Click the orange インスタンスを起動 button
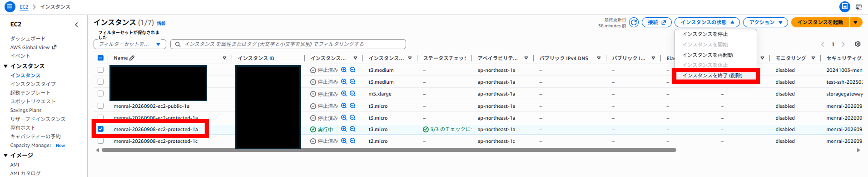The width and height of the screenshot is (868, 177). tap(820, 22)
